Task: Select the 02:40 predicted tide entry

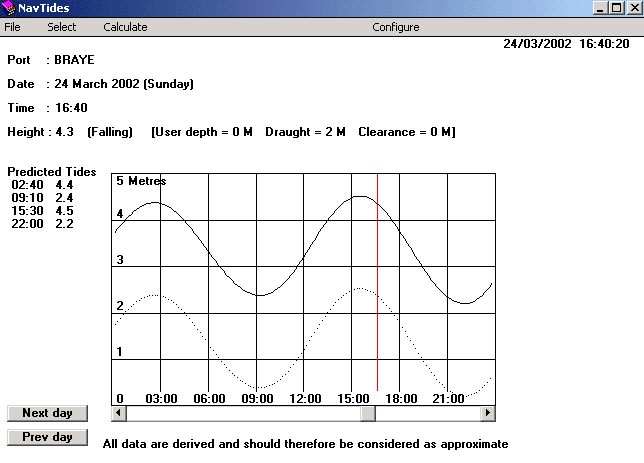Action: point(42,185)
